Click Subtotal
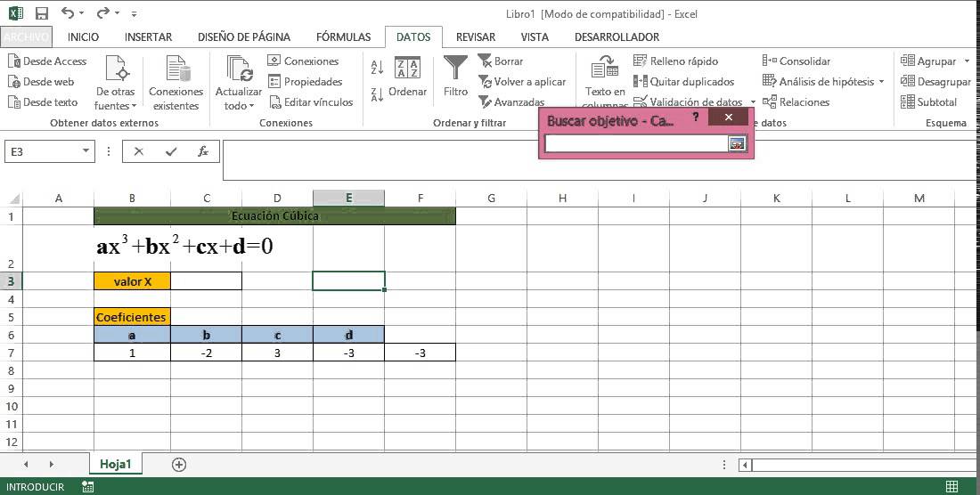This screenshot has width=980, height=495. tap(928, 102)
